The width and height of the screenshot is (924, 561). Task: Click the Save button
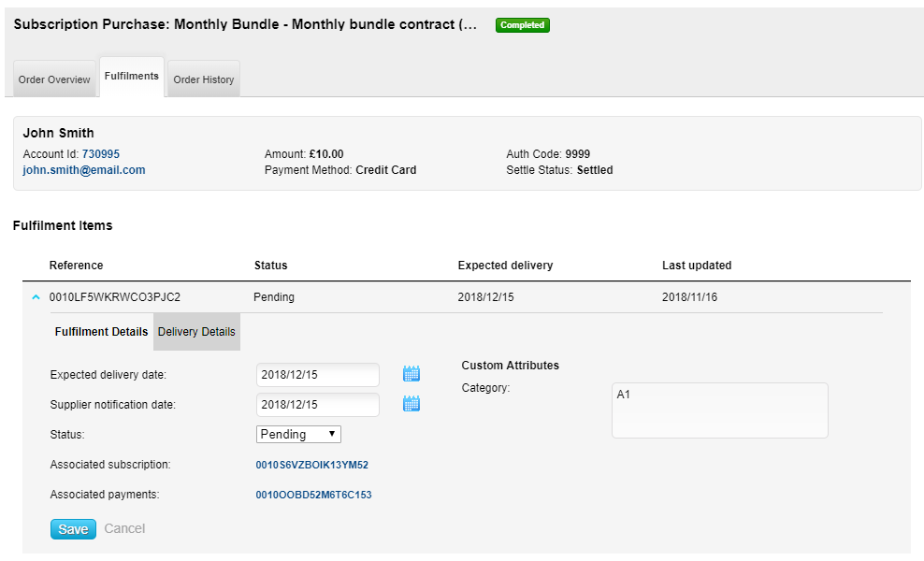(x=73, y=529)
